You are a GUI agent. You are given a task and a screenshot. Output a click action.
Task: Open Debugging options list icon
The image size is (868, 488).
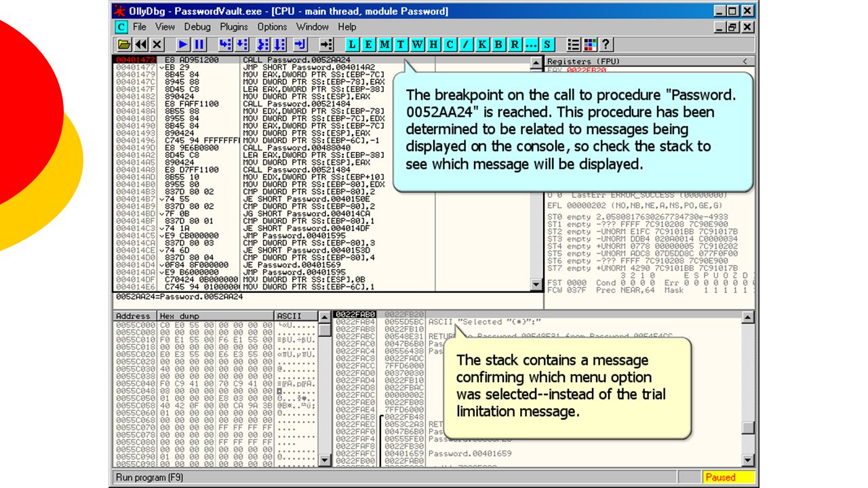(574, 45)
